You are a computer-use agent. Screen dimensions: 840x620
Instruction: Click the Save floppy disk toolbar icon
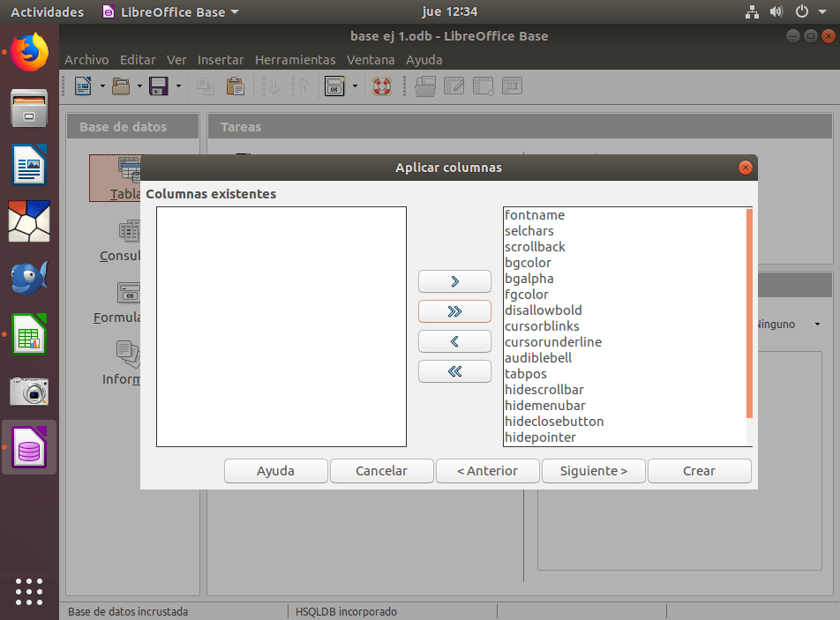pyautogui.click(x=159, y=86)
